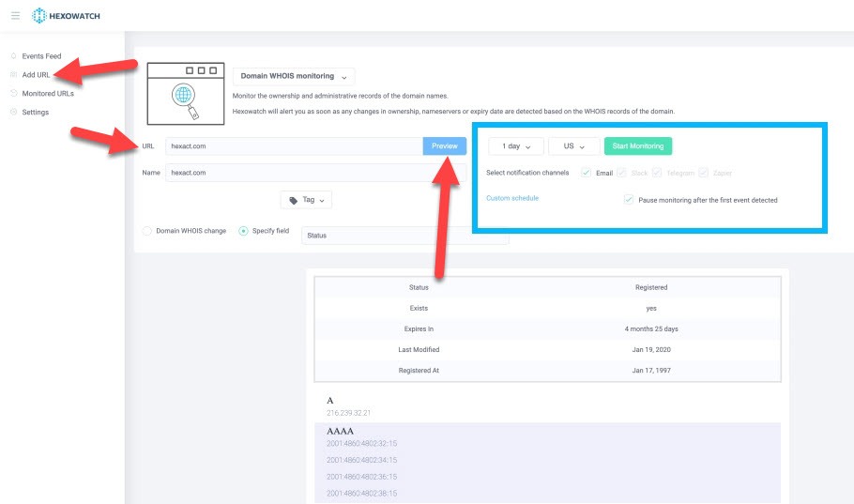This screenshot has height=504, width=854.
Task: Click 4 months 25 days value
Action: (x=651, y=329)
